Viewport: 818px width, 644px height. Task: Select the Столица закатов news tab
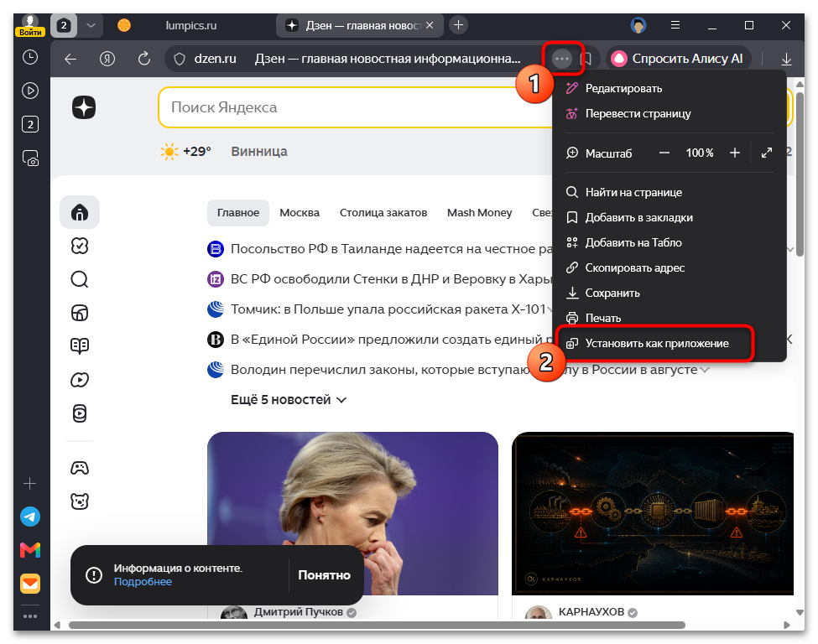(383, 212)
